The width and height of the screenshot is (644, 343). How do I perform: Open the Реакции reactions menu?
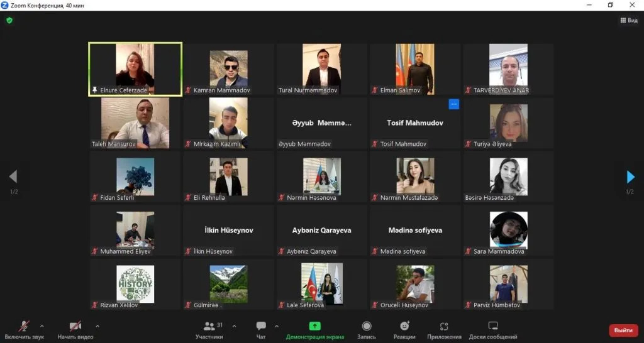[x=404, y=330]
